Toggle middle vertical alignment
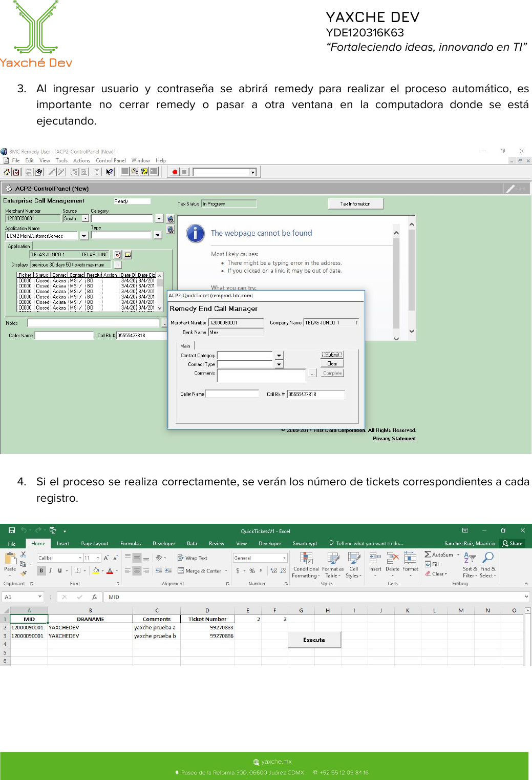532x780 pixels. tap(137, 558)
